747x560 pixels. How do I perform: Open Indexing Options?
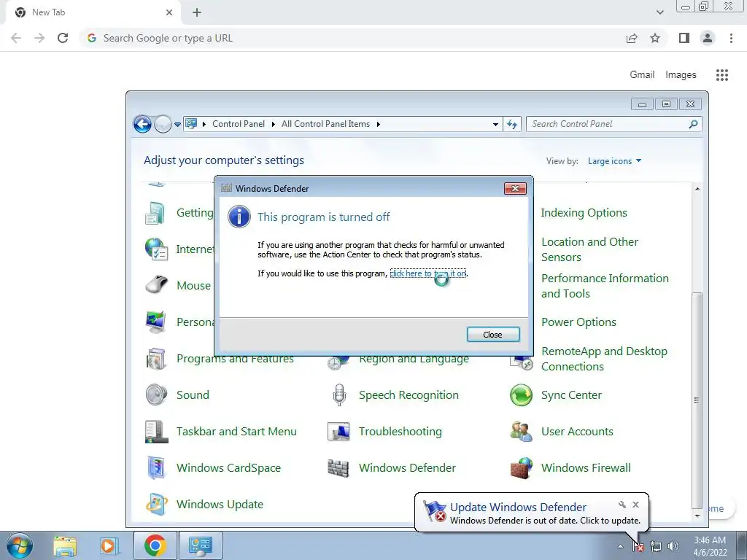[584, 213]
